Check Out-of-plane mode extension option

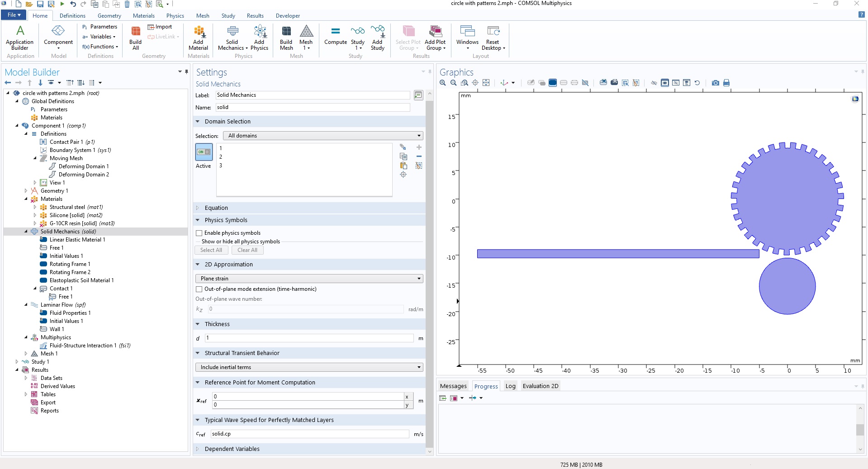199,289
